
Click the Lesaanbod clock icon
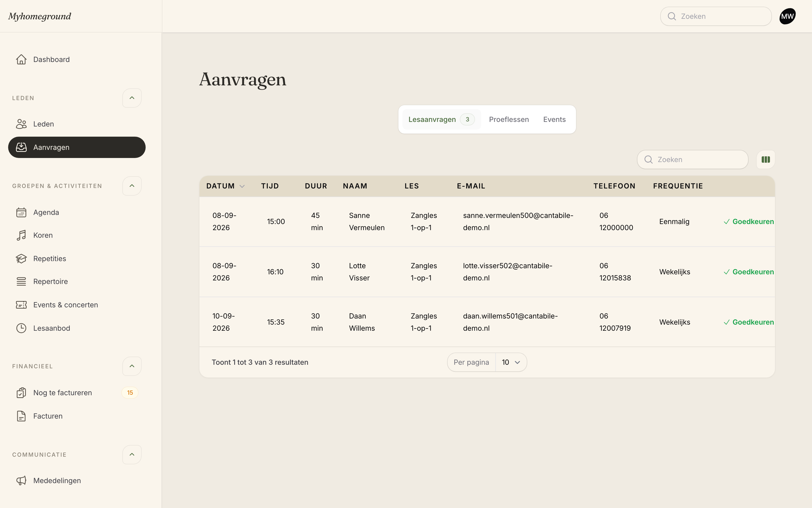[x=21, y=328]
